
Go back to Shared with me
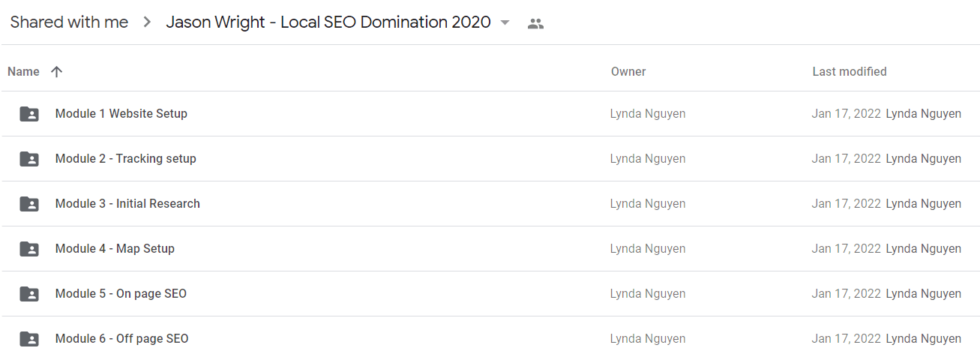coord(69,22)
